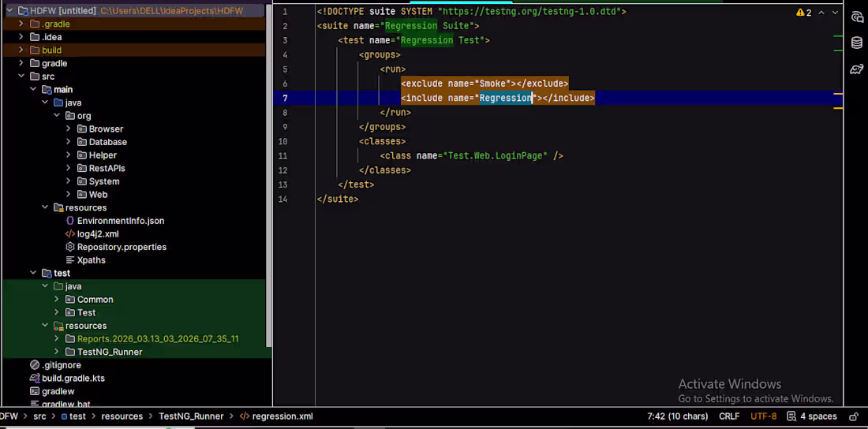Open the Database tool window
868x429 pixels.
857,43
